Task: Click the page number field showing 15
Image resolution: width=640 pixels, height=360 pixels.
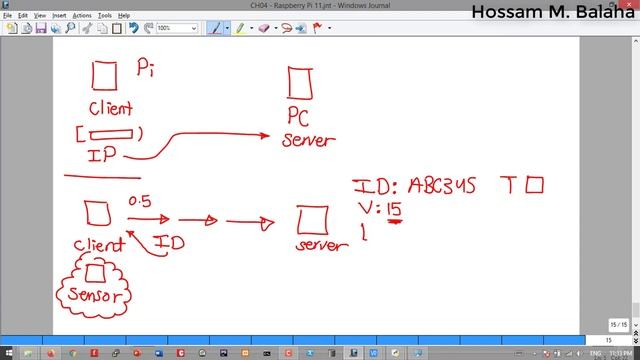Action: point(608,340)
